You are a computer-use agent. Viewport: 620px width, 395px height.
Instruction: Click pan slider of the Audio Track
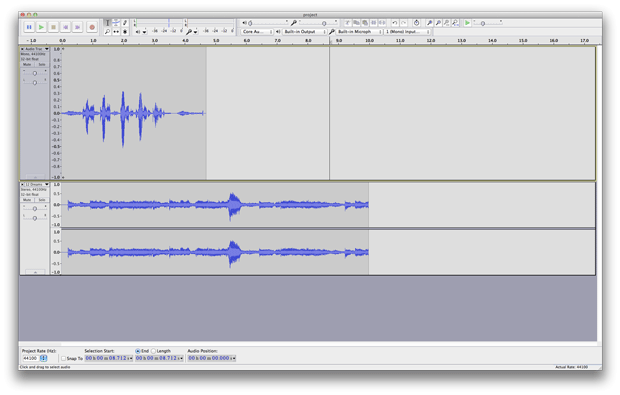pos(35,82)
